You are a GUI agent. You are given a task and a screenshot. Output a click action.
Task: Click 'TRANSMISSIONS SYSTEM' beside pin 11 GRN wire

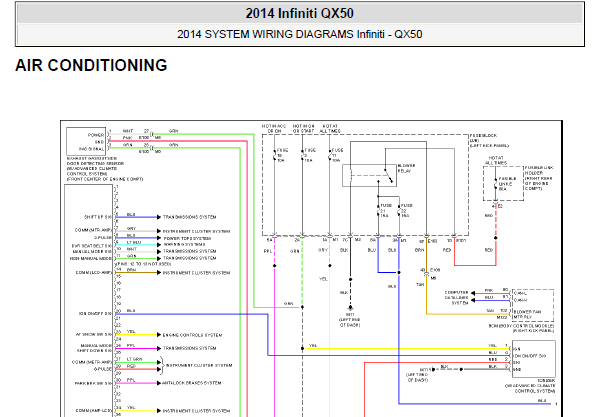[190, 258]
